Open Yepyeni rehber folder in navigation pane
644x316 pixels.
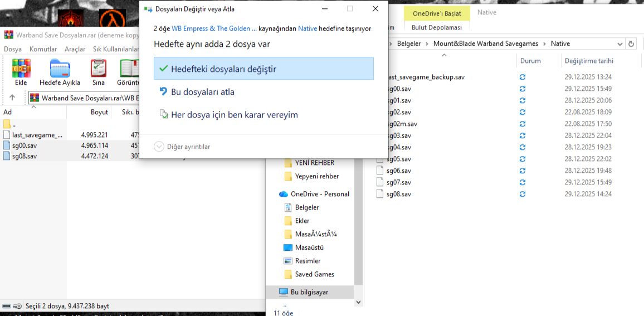pos(312,176)
